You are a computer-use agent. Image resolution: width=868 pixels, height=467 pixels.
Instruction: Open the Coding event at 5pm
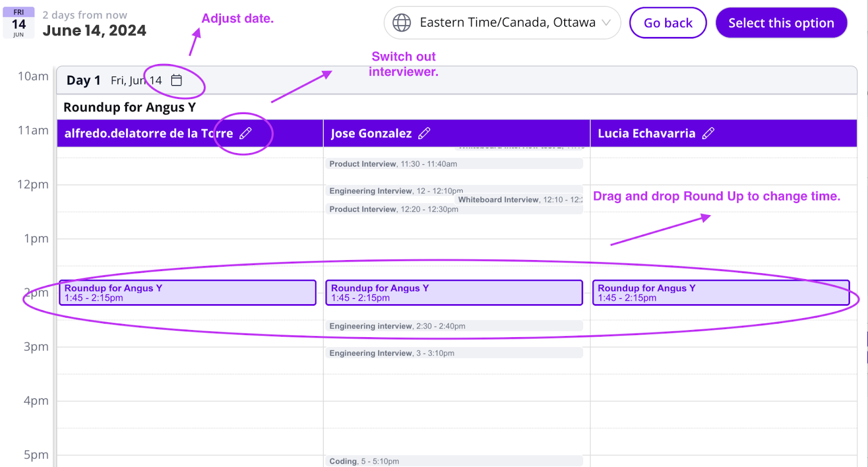click(x=454, y=460)
